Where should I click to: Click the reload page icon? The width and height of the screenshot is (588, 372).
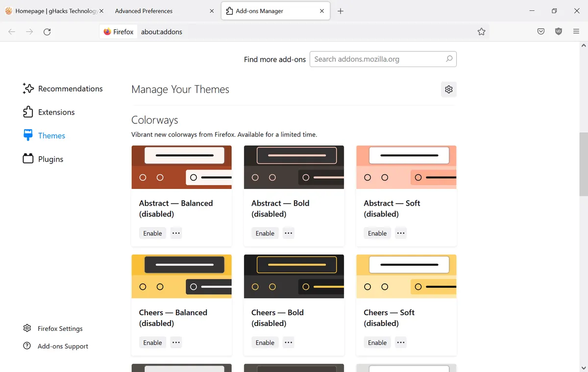click(x=47, y=32)
